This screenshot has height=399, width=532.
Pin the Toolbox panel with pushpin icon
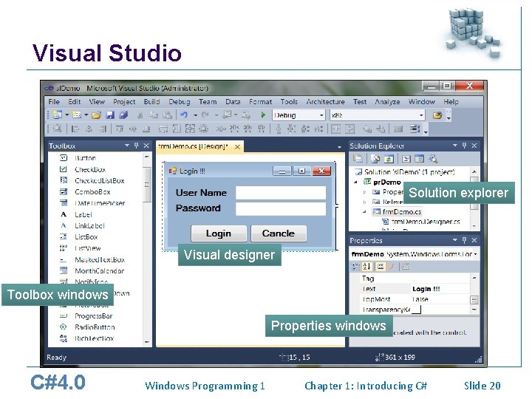point(137,146)
